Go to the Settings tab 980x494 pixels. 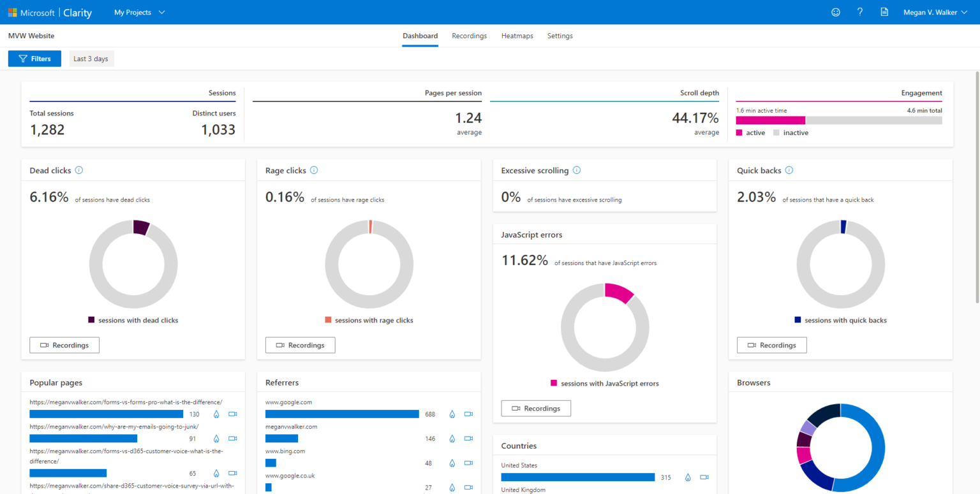pos(560,36)
